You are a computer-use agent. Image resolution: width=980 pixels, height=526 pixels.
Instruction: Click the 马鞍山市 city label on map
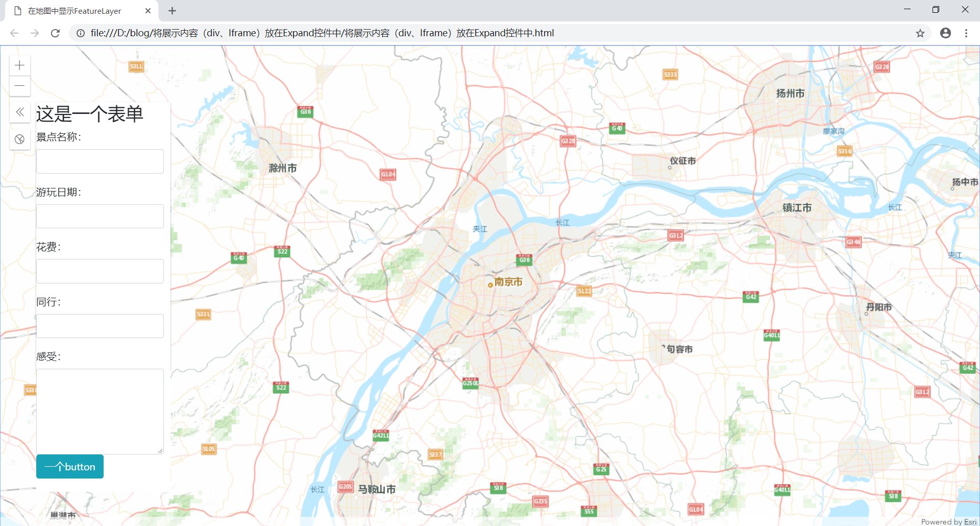(x=377, y=489)
